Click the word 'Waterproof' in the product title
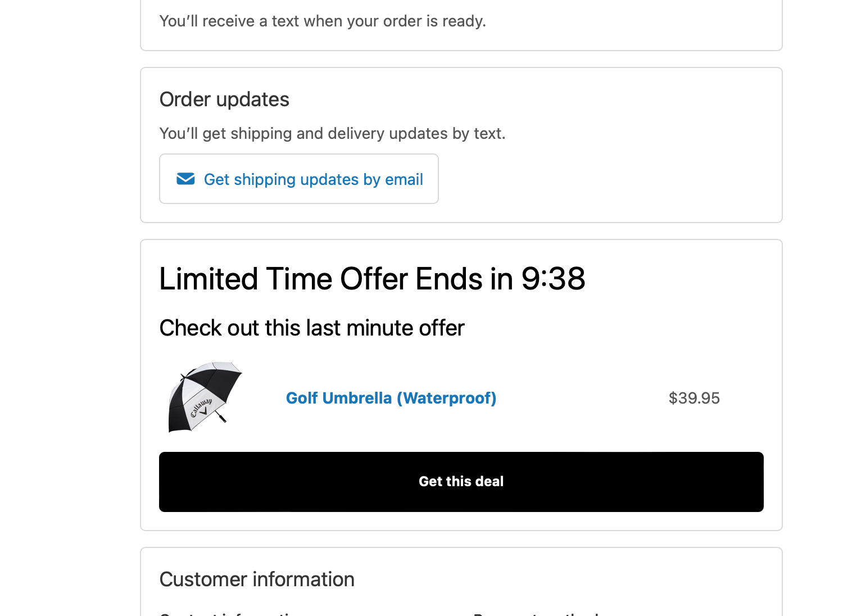Screen dimensions: 852x616 click(x=447, y=398)
